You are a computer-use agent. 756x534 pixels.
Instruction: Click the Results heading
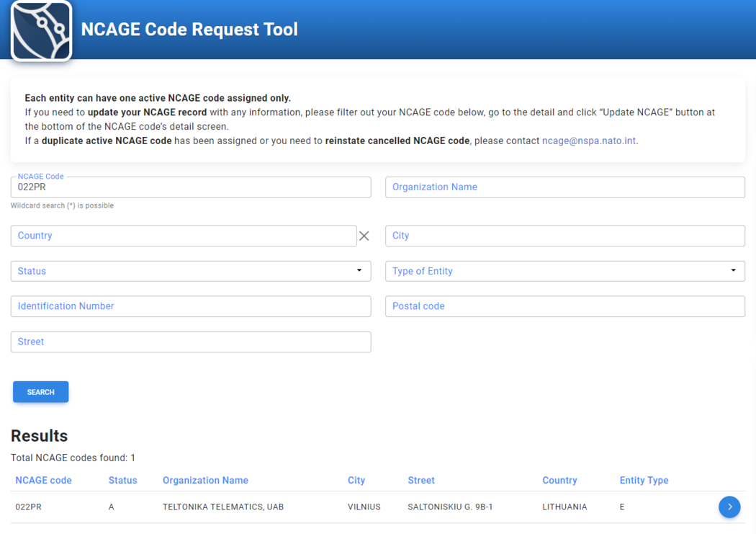39,435
